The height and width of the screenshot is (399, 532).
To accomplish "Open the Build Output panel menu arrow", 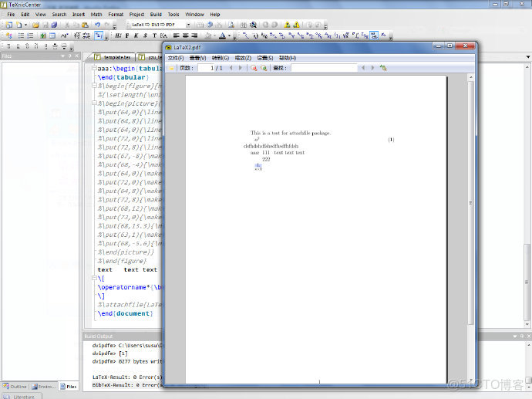I will 515,336.
